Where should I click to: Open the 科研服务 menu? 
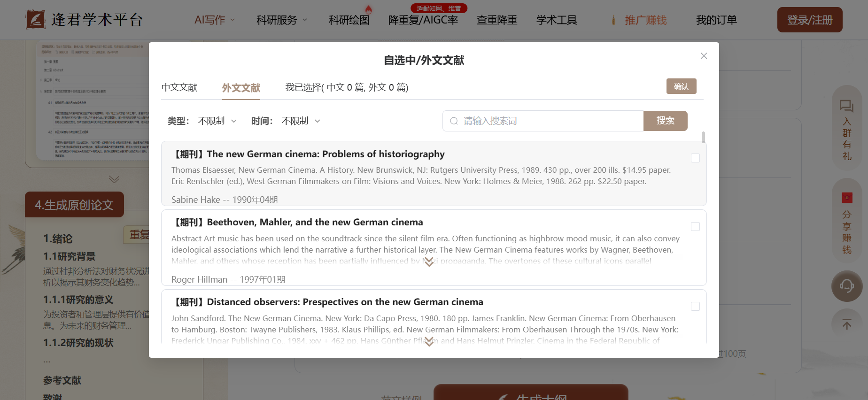[277, 20]
